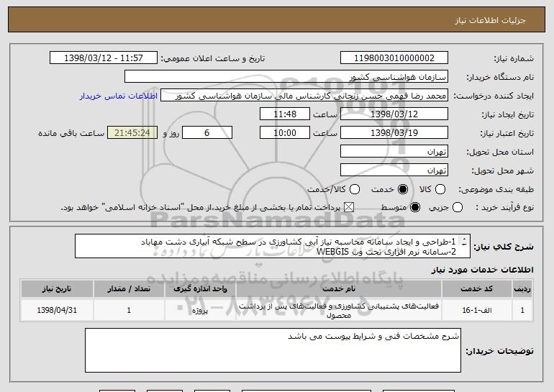Click the تعداد / مقدار column header

129,289
